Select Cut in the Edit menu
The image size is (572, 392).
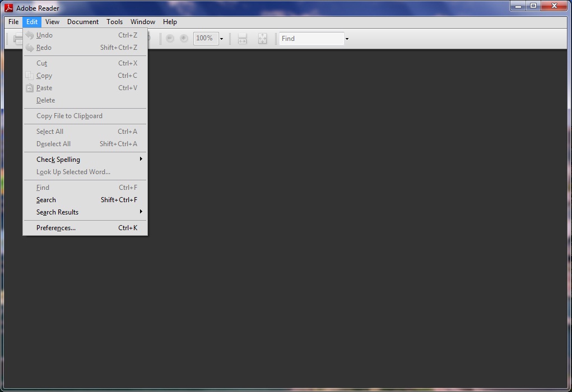point(85,63)
